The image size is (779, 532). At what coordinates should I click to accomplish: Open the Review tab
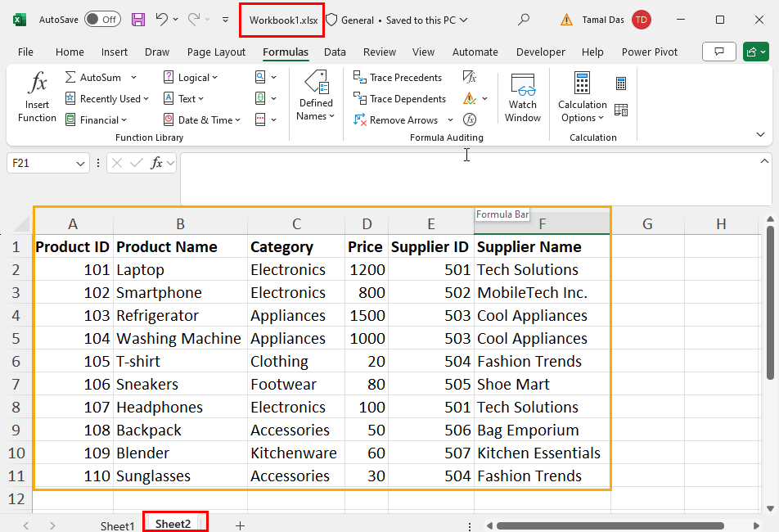380,52
